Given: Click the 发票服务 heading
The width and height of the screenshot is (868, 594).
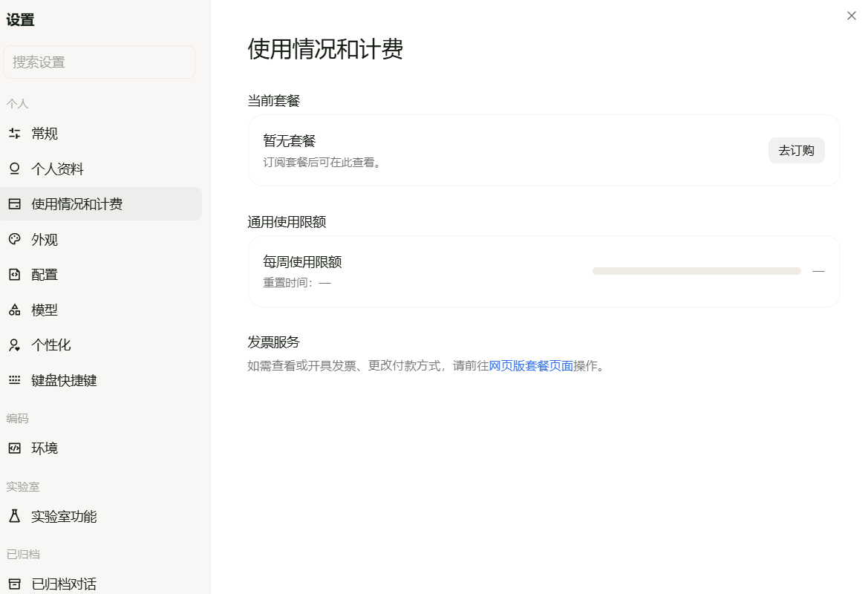Looking at the screenshot, I should click(x=273, y=342).
